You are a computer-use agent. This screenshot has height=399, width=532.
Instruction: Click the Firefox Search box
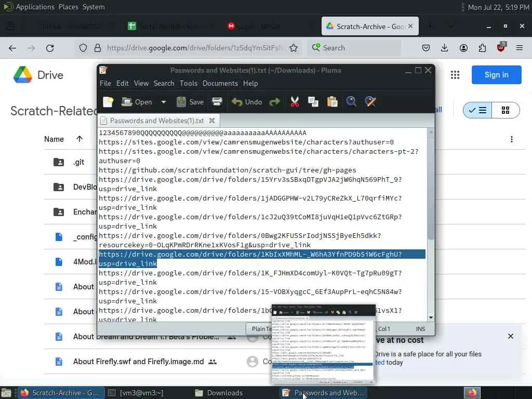coord(354,48)
